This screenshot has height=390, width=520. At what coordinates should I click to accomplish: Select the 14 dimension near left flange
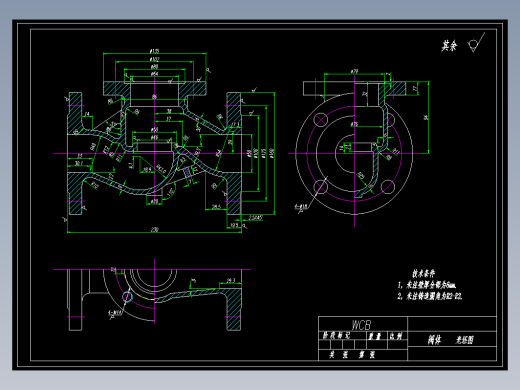tap(87, 114)
